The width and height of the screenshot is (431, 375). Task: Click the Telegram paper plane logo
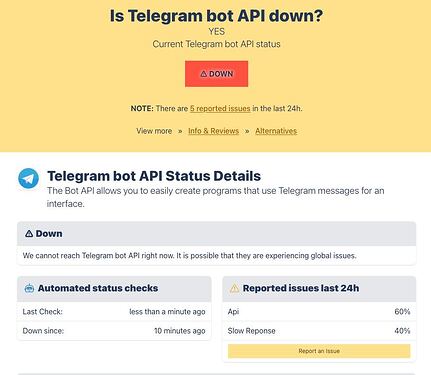[x=28, y=178]
